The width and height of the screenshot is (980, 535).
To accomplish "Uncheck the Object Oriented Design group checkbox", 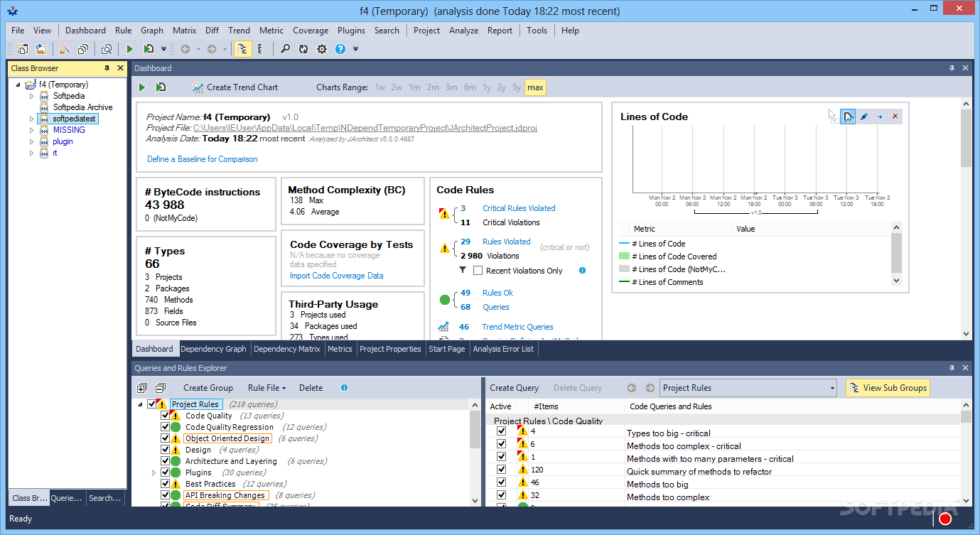I will (166, 438).
